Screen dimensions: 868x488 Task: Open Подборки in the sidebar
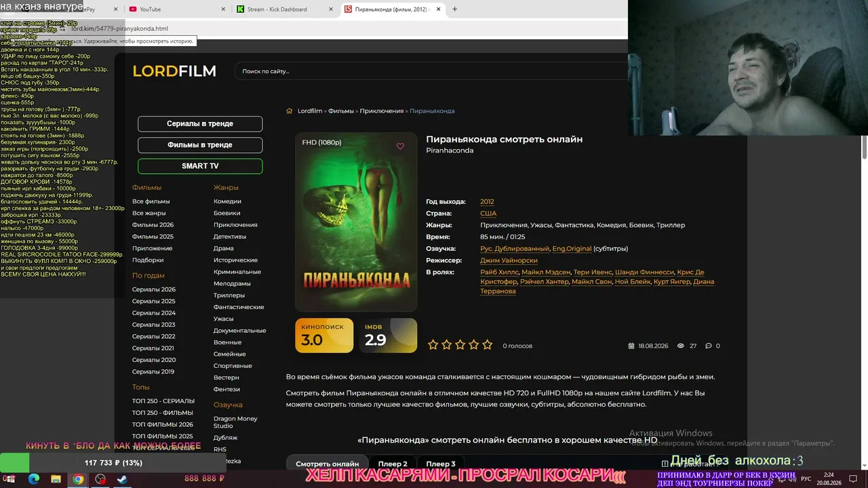(148, 260)
